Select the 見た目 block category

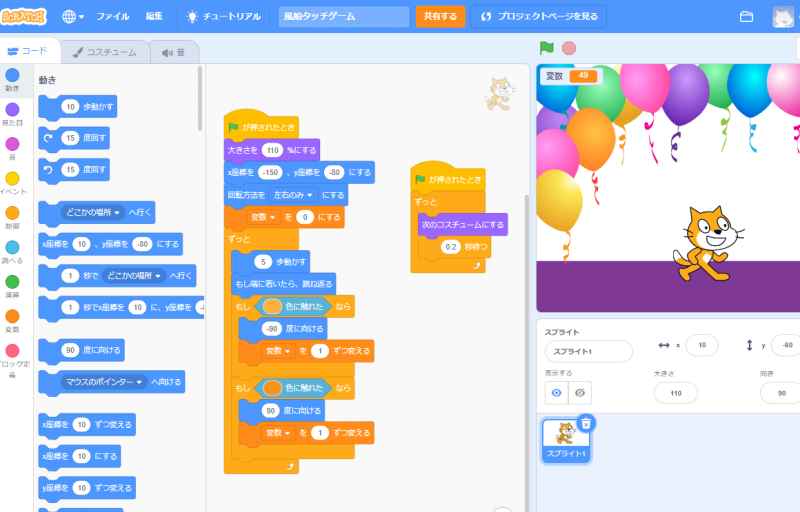[12, 114]
